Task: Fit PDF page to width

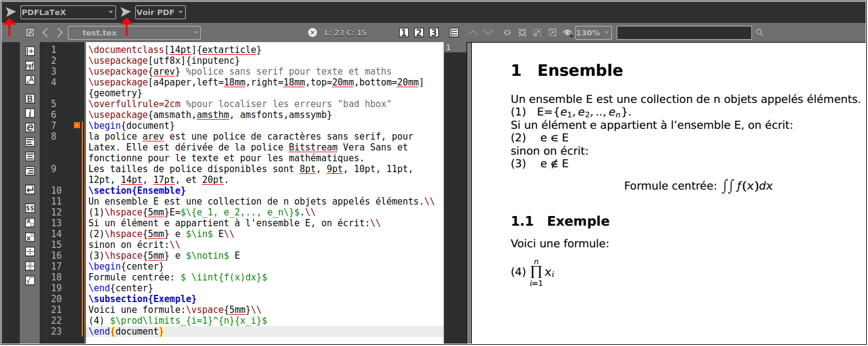Action: pyautogui.click(x=507, y=32)
